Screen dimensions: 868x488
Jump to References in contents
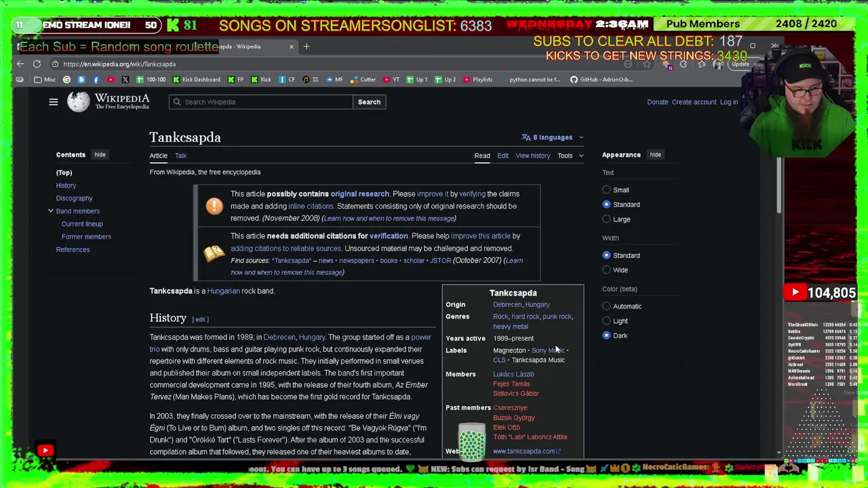pos(73,249)
